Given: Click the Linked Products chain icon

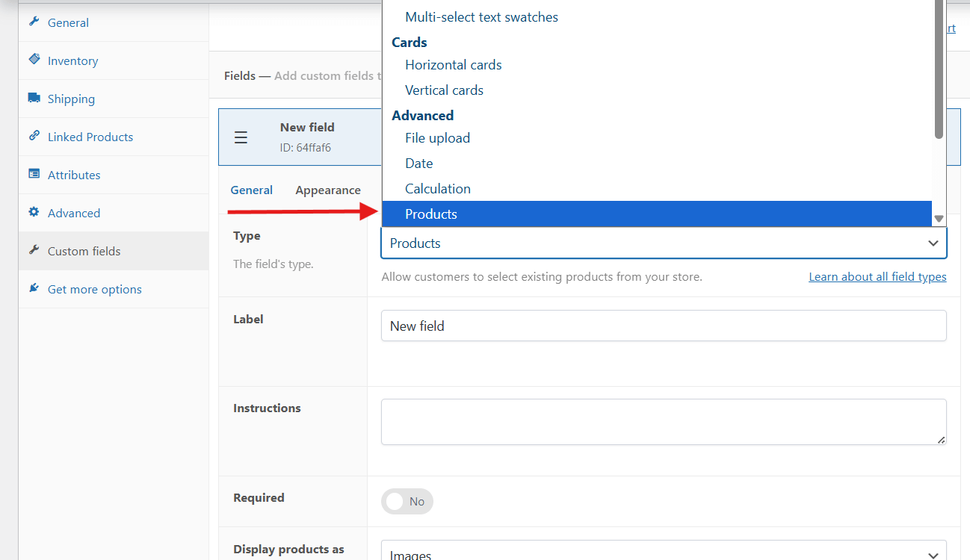Looking at the screenshot, I should click(34, 136).
